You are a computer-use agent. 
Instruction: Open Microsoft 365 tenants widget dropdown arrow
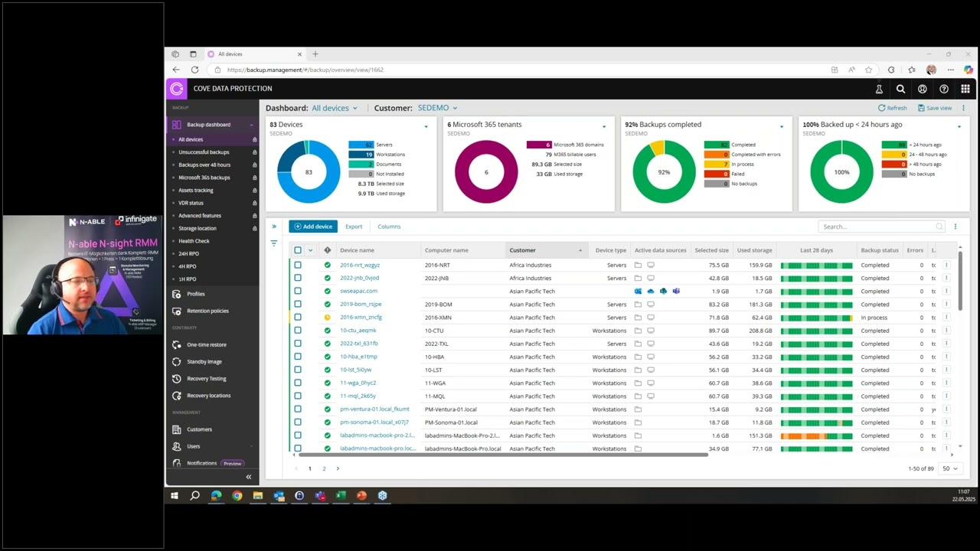(604, 126)
